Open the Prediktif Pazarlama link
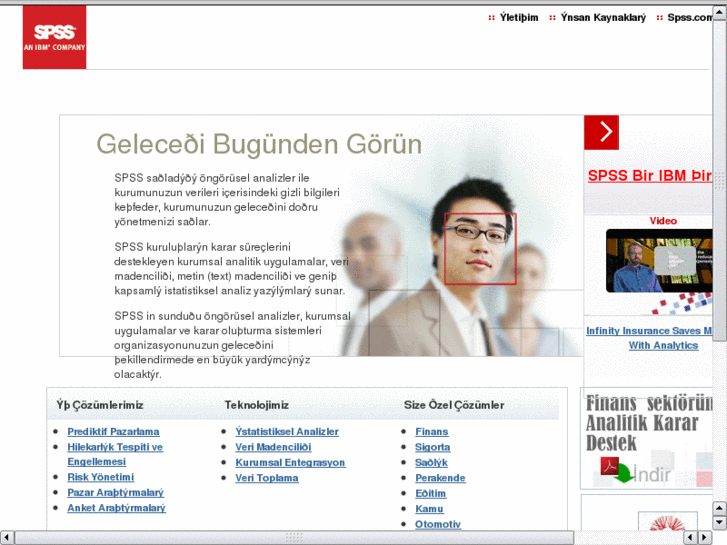Image resolution: width=727 pixels, height=545 pixels. pyautogui.click(x=113, y=432)
